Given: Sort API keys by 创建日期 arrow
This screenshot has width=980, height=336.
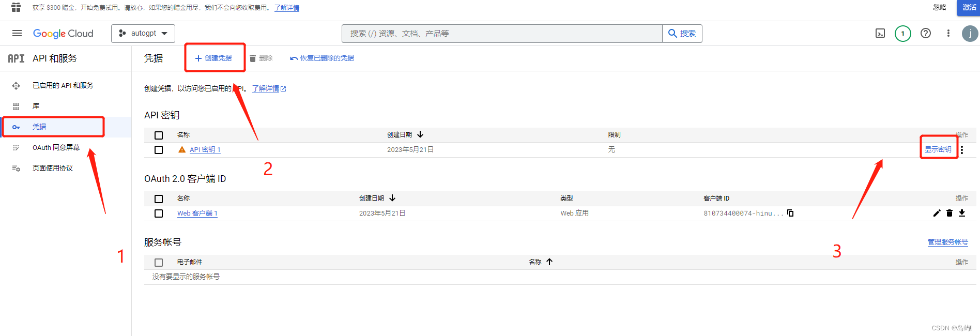Looking at the screenshot, I should [420, 134].
